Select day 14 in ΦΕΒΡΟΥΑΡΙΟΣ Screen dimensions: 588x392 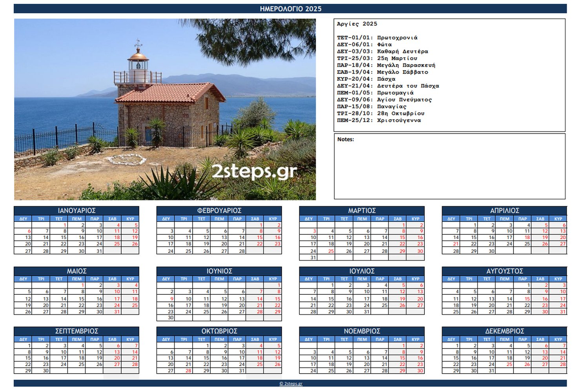[x=237, y=238]
